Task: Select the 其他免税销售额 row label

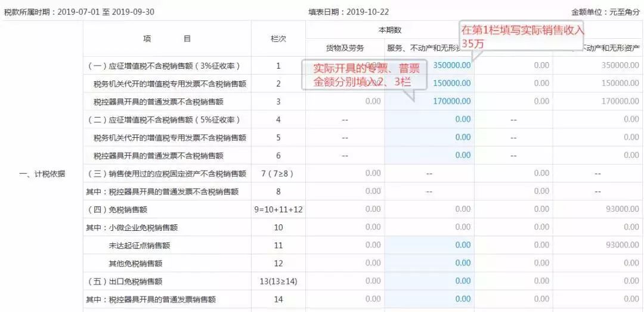Action: [x=135, y=264]
